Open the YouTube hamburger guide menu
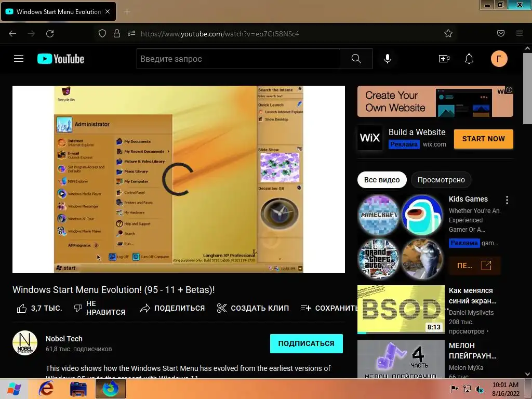The width and height of the screenshot is (532, 399). point(19,59)
